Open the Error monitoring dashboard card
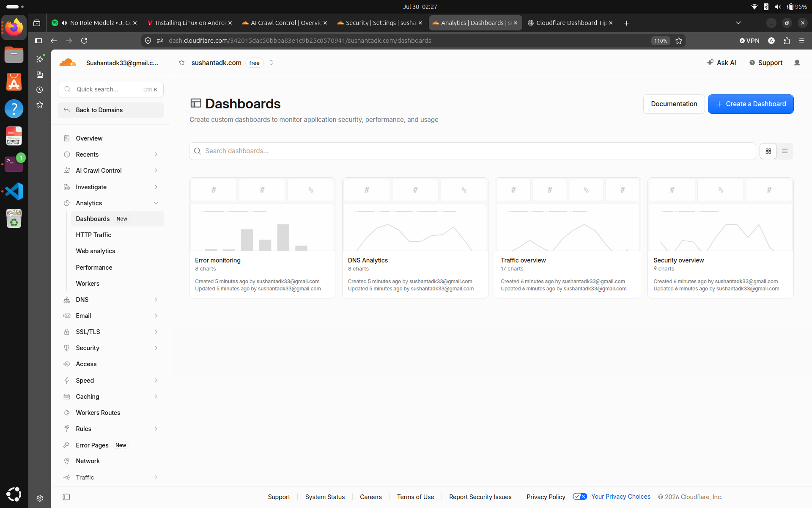Image resolution: width=812 pixels, height=508 pixels. tap(262, 238)
